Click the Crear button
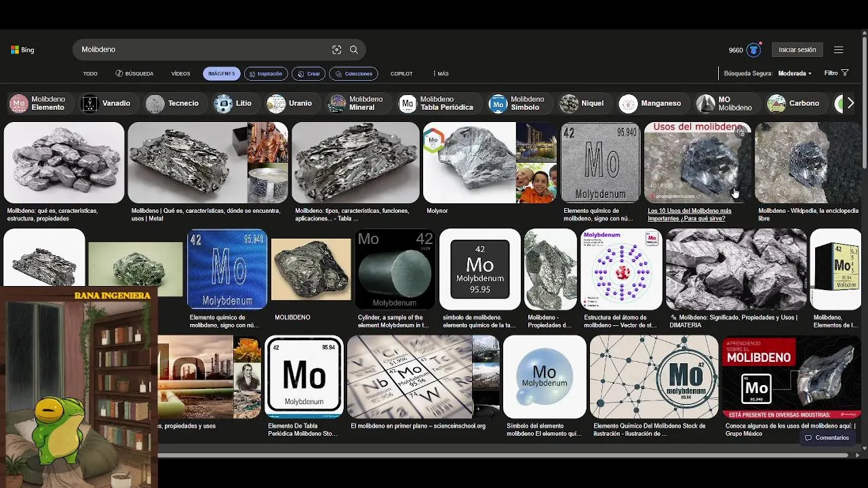 click(x=309, y=73)
